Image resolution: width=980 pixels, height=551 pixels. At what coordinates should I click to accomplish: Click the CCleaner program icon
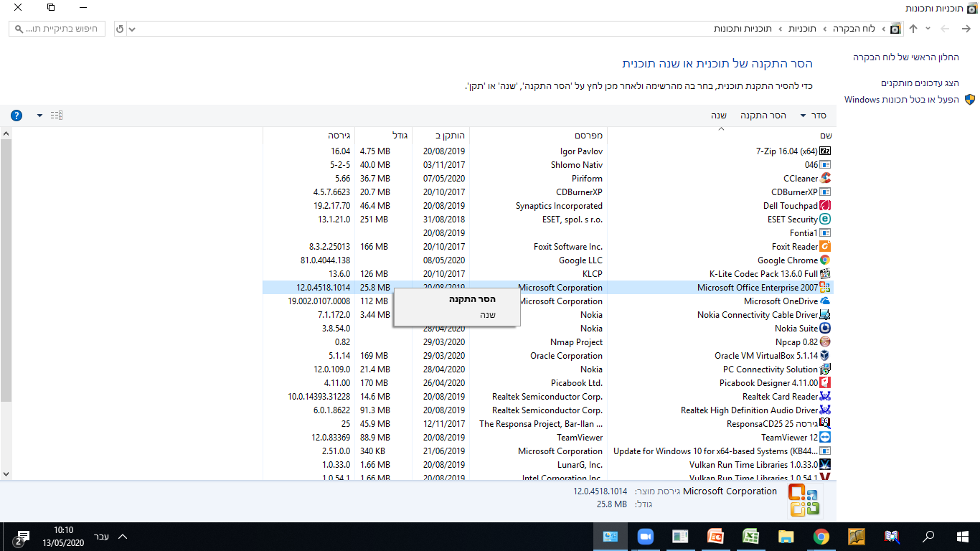tap(825, 179)
